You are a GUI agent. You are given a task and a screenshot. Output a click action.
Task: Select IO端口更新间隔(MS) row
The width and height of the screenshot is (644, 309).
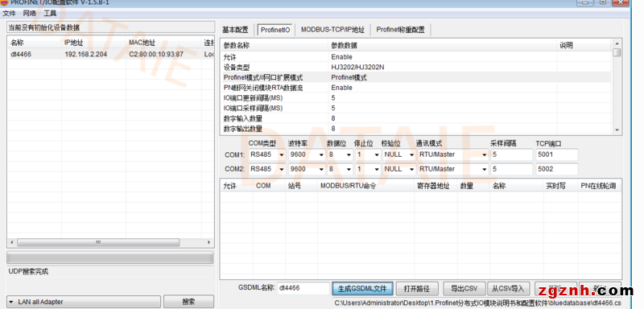(x=415, y=98)
